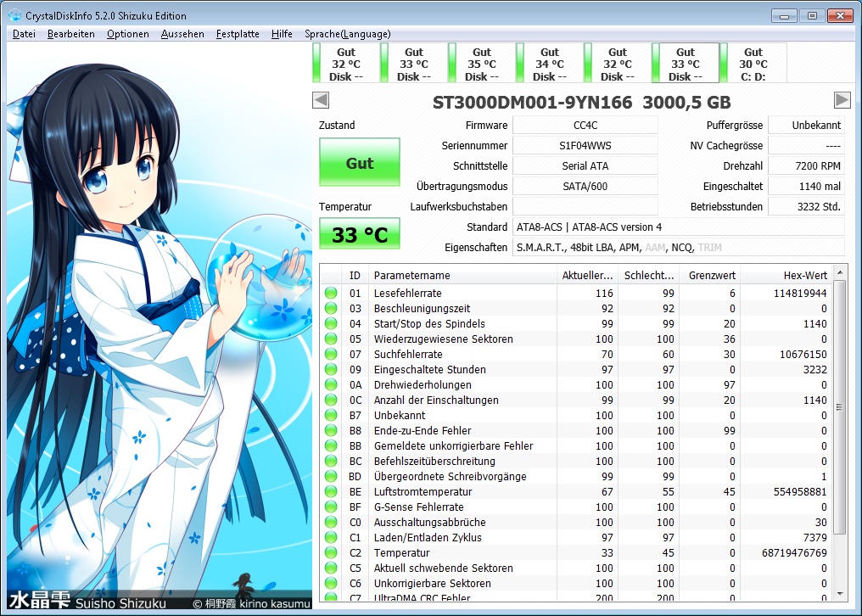Click the Firmware field CC4C
This screenshot has height=616, width=862.
585,126
